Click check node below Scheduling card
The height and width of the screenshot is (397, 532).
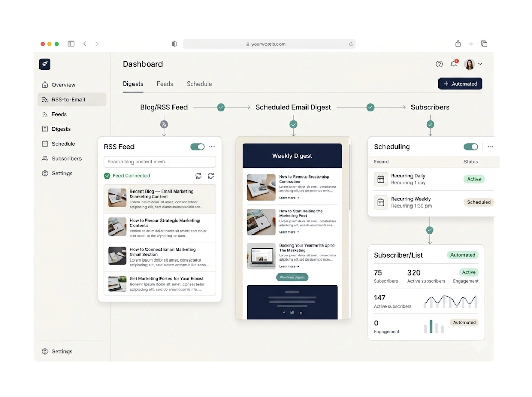click(430, 230)
